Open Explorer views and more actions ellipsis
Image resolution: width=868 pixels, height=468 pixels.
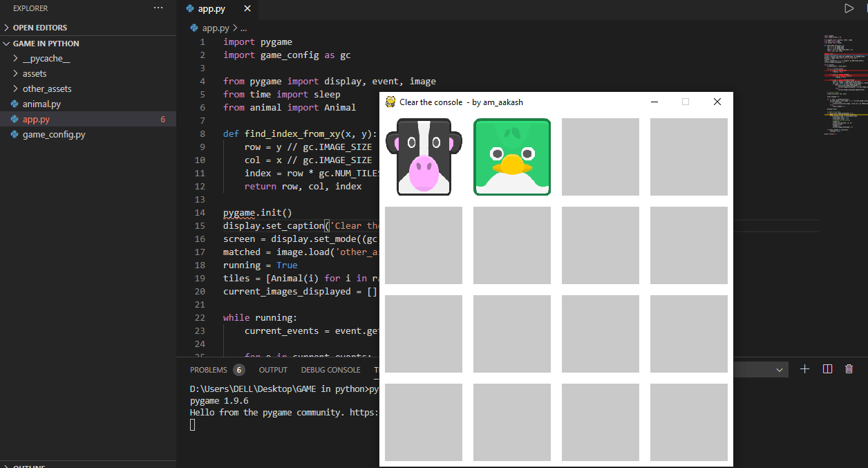(x=158, y=8)
